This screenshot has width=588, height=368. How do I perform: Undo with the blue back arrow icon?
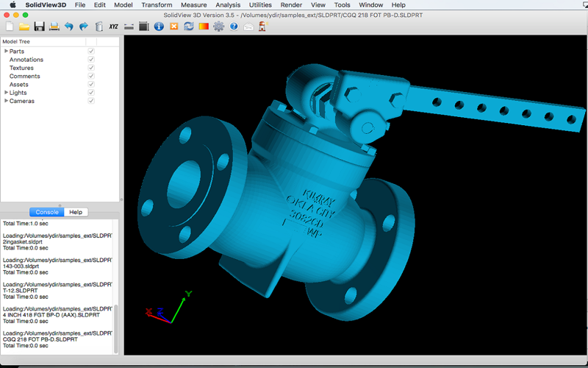tap(68, 26)
